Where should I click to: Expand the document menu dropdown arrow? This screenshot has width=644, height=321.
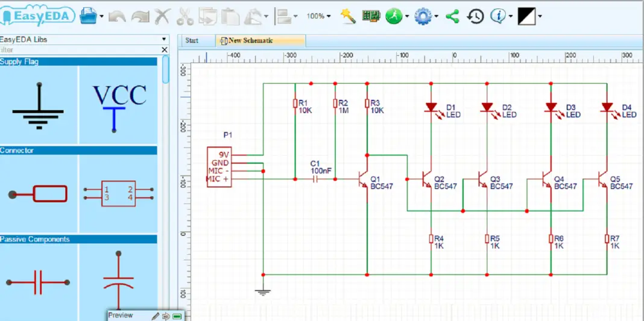point(101,16)
